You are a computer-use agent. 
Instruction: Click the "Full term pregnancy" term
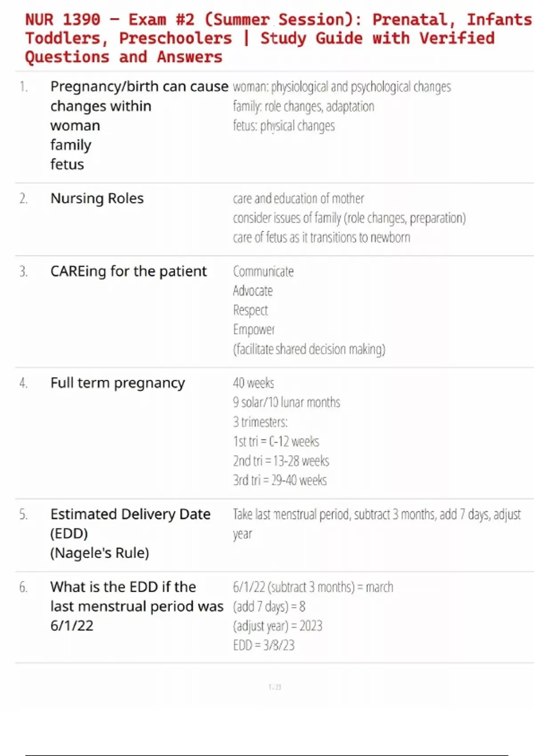[x=117, y=383]
